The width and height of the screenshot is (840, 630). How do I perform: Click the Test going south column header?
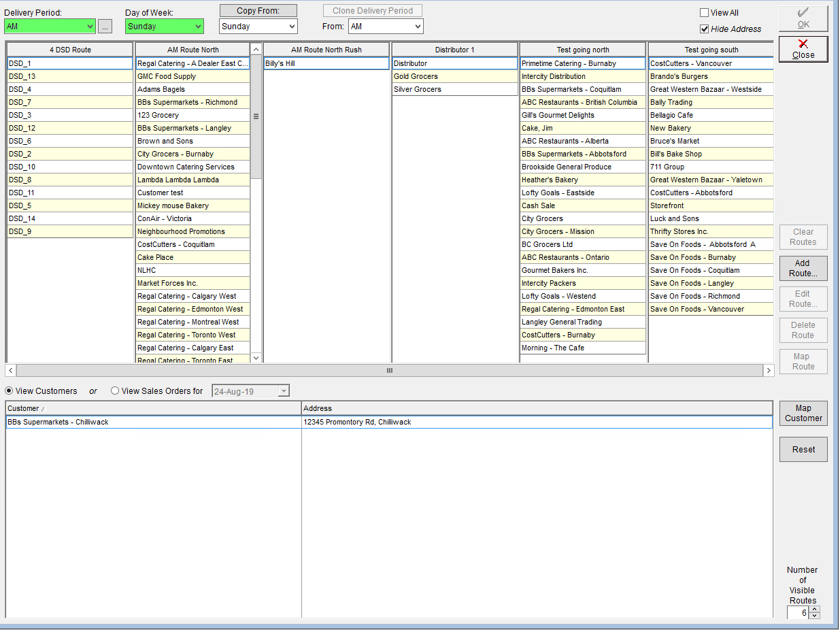pyautogui.click(x=711, y=50)
